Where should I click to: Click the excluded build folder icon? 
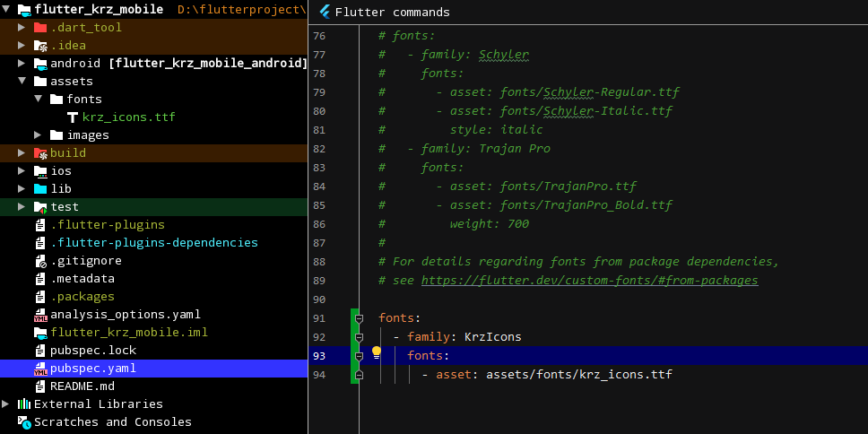[x=40, y=153]
